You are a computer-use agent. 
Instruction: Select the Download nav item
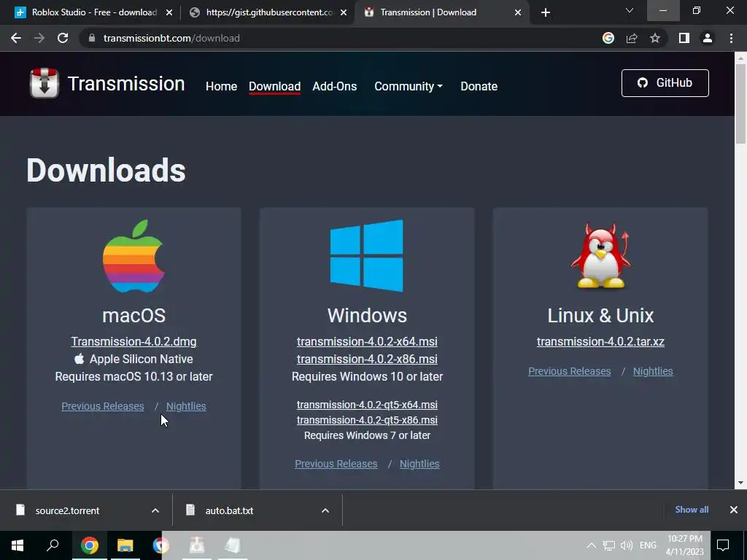point(274,86)
